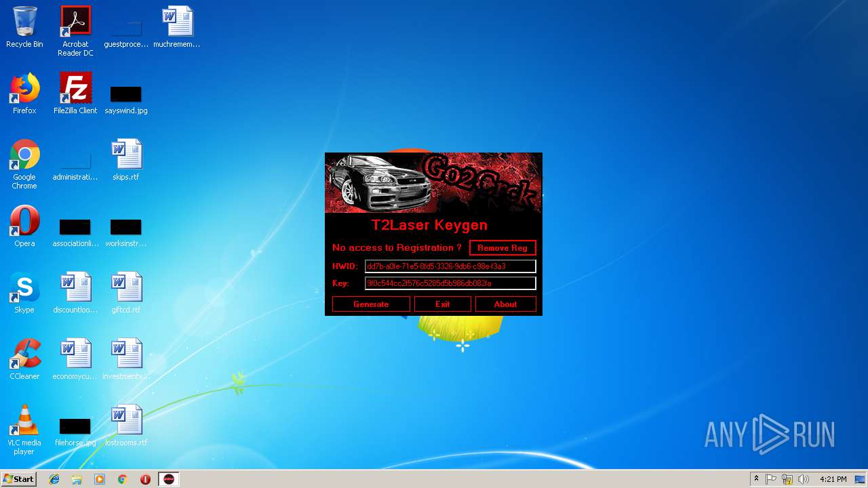This screenshot has height=488, width=868.
Task: Click the T2Laser Keygen title text
Action: pos(429,225)
